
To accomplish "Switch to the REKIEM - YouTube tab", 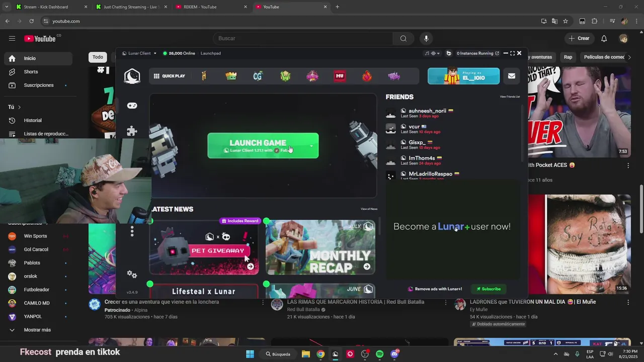I will pyautogui.click(x=211, y=7).
